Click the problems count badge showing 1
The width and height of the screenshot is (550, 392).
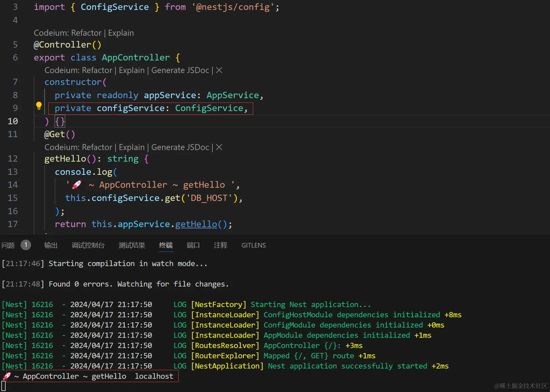click(x=26, y=245)
